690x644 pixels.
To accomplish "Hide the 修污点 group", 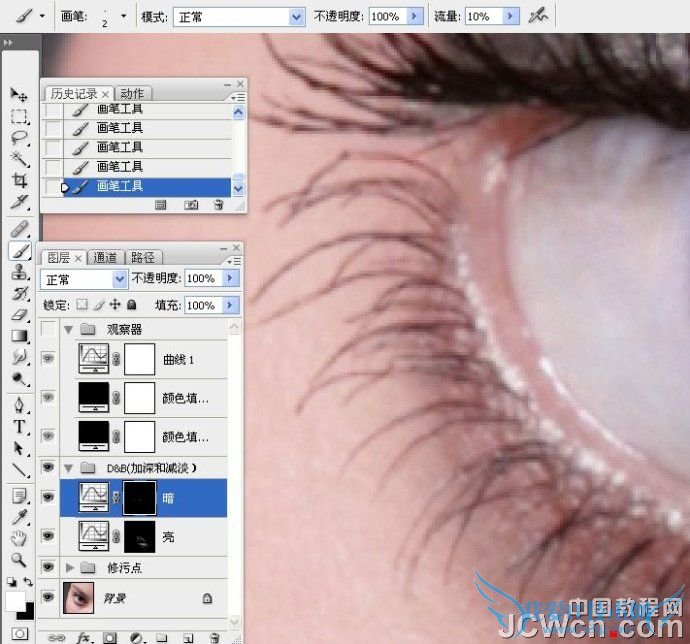I will pyautogui.click(x=48, y=567).
